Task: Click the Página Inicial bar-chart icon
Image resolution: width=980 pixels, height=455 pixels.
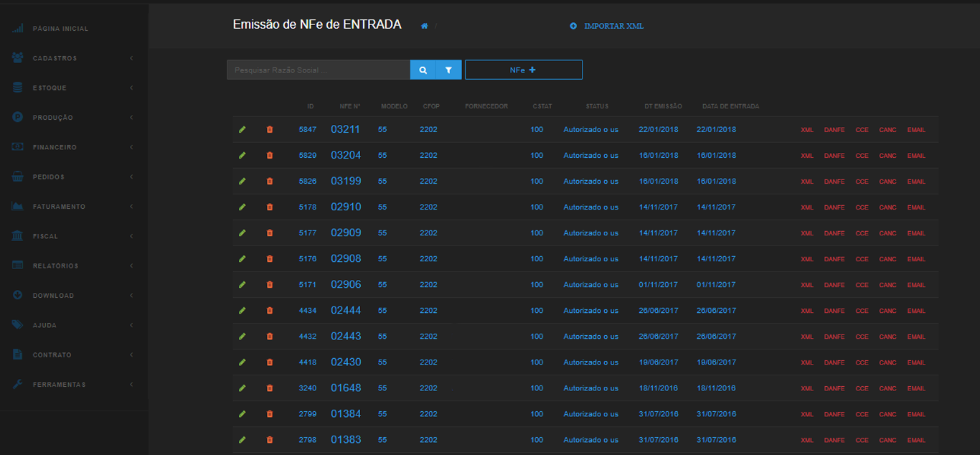Action: coord(18,29)
